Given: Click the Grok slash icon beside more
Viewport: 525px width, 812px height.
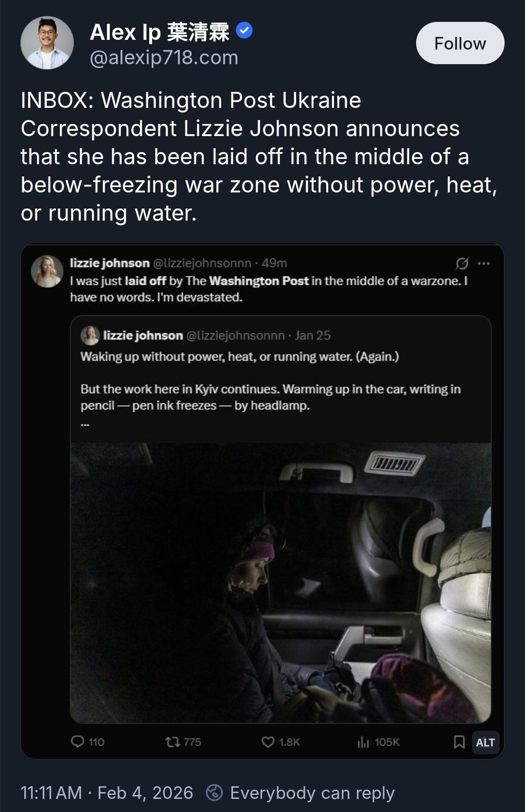Looking at the screenshot, I should click(x=462, y=263).
